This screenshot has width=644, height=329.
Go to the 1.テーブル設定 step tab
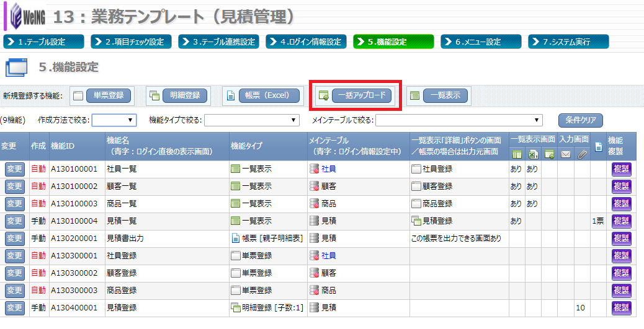[44, 42]
